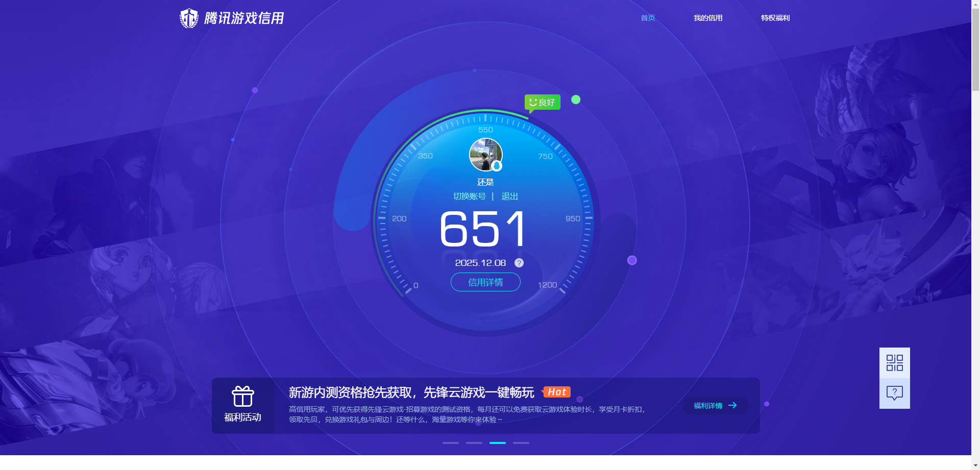Screen dimensions: 980x470
Task: Select the last carousel indicator dot
Action: click(x=521, y=443)
